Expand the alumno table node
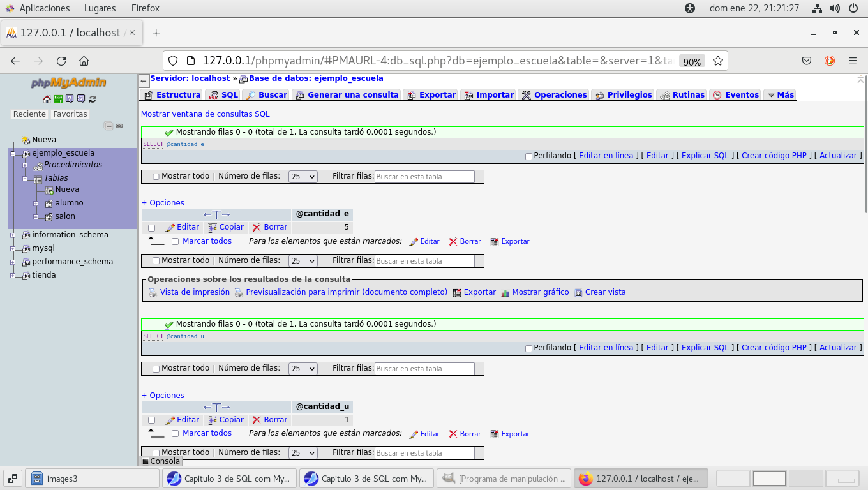The image size is (868, 490). pos(36,204)
